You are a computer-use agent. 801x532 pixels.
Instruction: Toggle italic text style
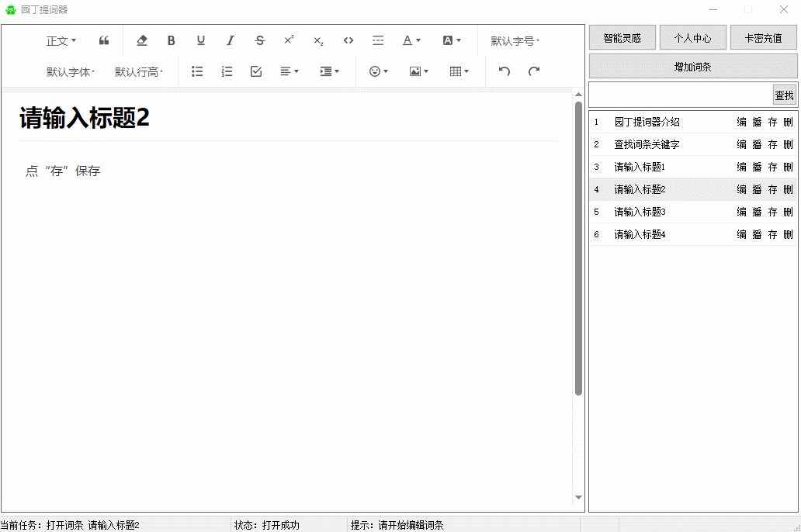(231, 41)
